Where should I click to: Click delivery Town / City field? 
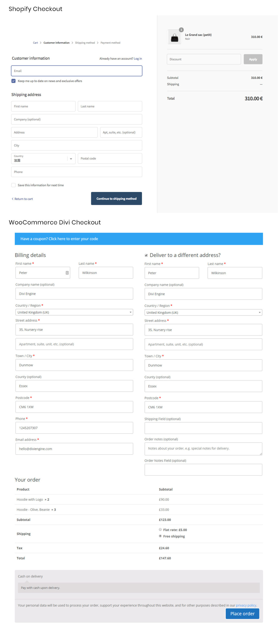(x=203, y=365)
